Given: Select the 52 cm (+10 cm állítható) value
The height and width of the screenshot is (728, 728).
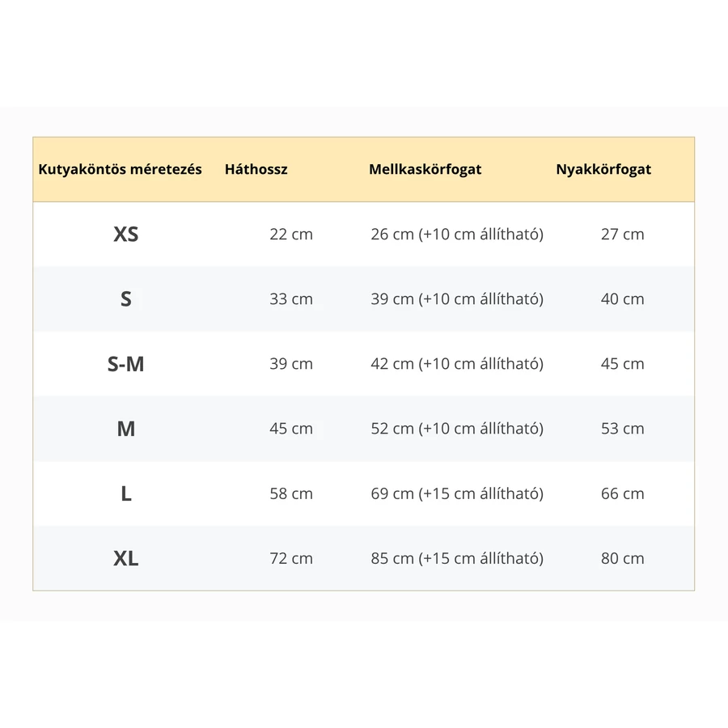Looking at the screenshot, I should 457,429.
